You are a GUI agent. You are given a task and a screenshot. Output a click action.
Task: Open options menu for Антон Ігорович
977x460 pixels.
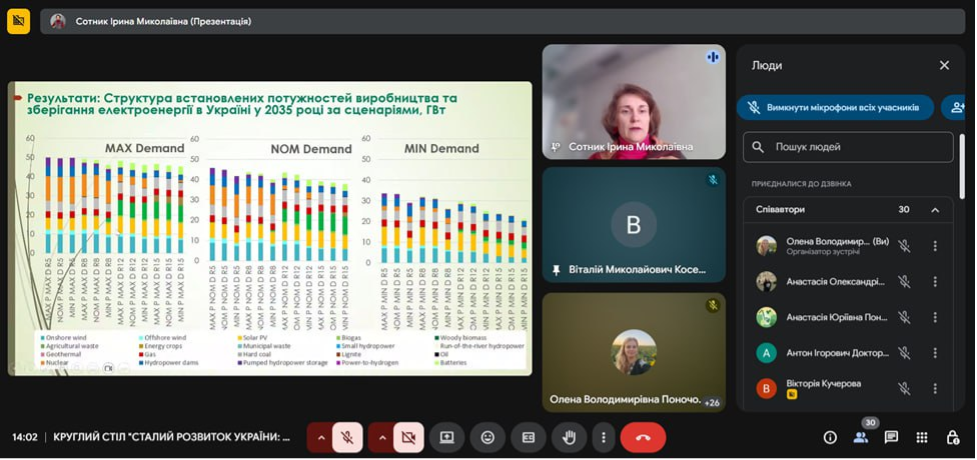[x=935, y=352]
